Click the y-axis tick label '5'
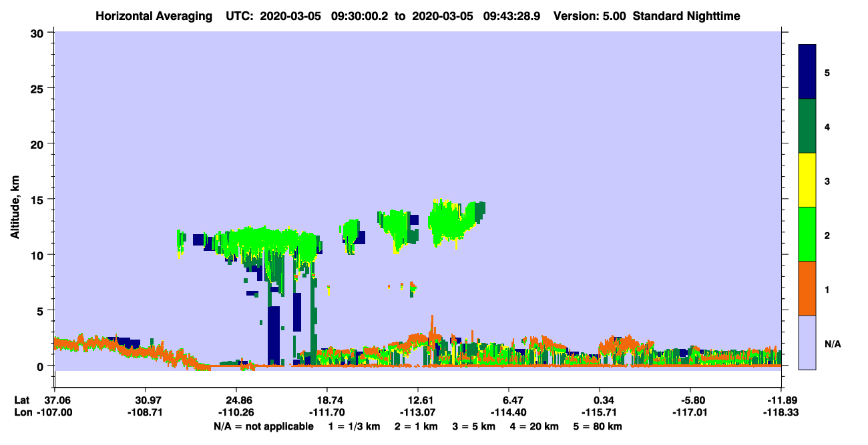 click(42, 310)
